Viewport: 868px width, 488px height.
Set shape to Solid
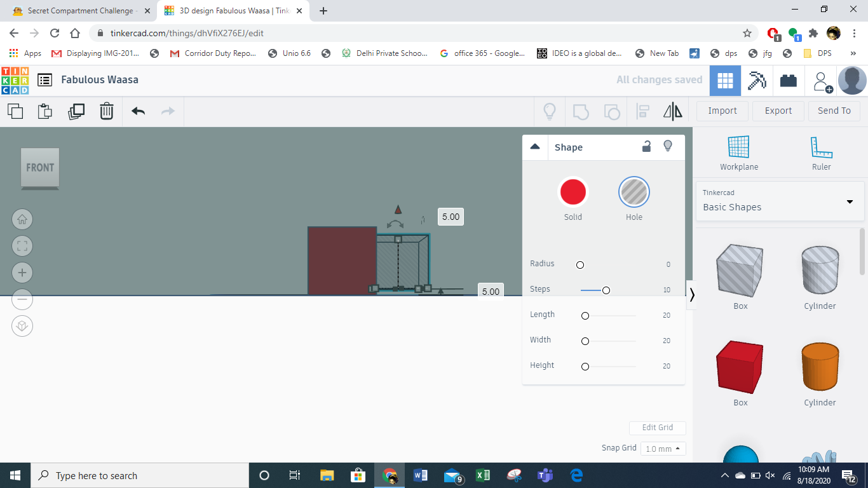tap(573, 192)
